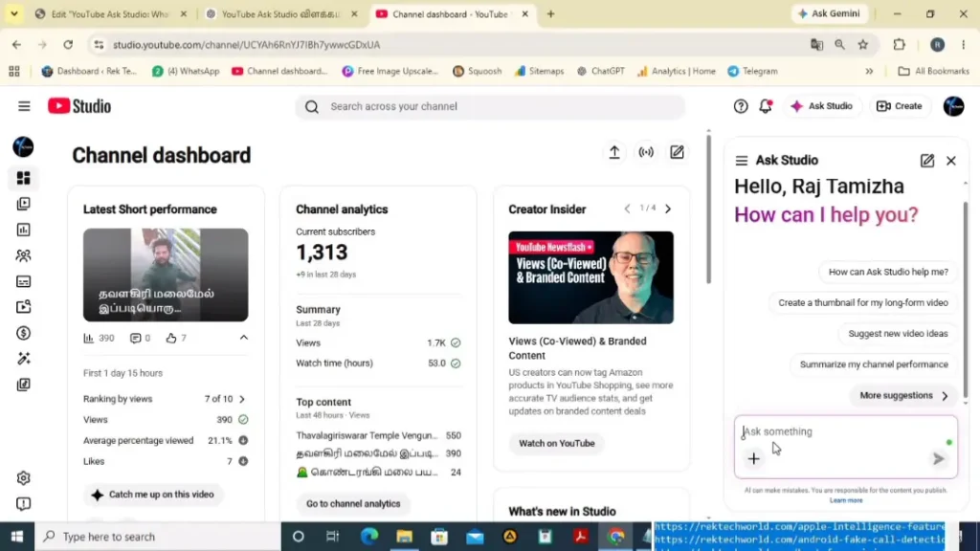This screenshot has height=551, width=980.
Task: Click Go to channel analytics
Action: tap(353, 503)
